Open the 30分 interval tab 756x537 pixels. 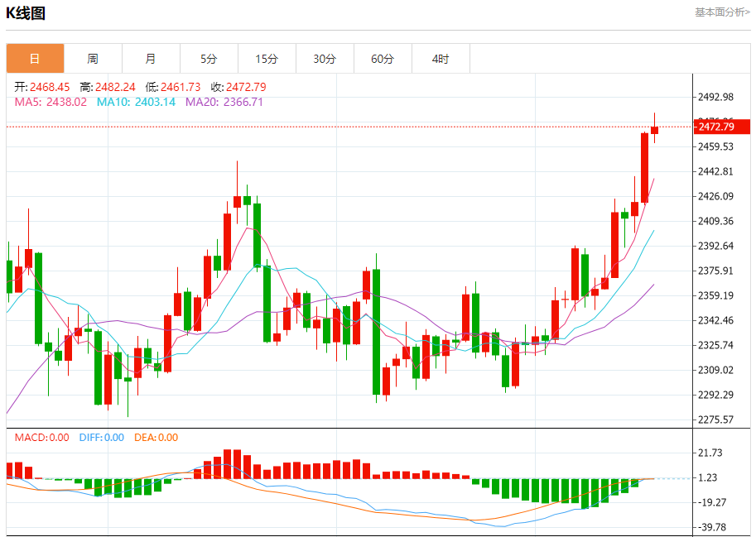tap(325, 59)
